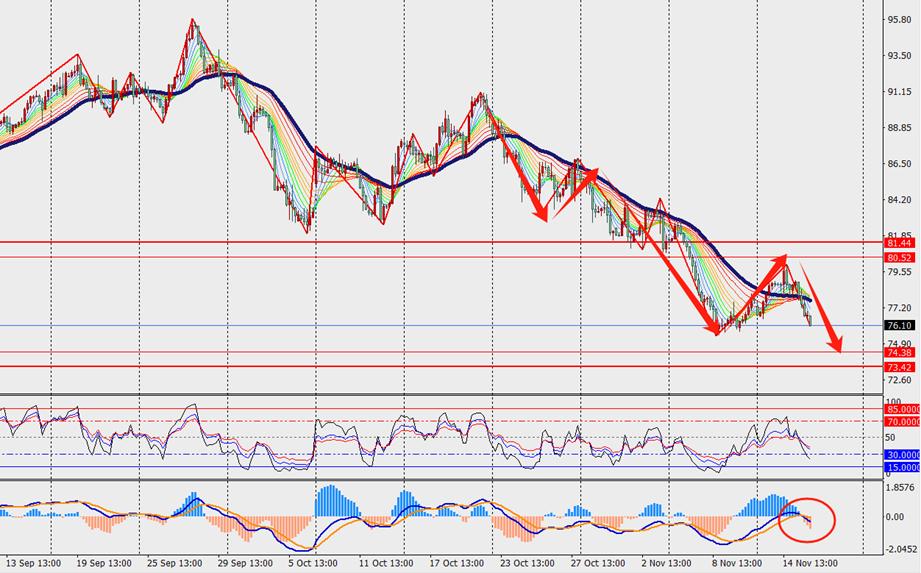Image resolution: width=921 pixels, height=573 pixels.
Task: Click the 30.0000 blue level label
Action: pyautogui.click(x=903, y=455)
